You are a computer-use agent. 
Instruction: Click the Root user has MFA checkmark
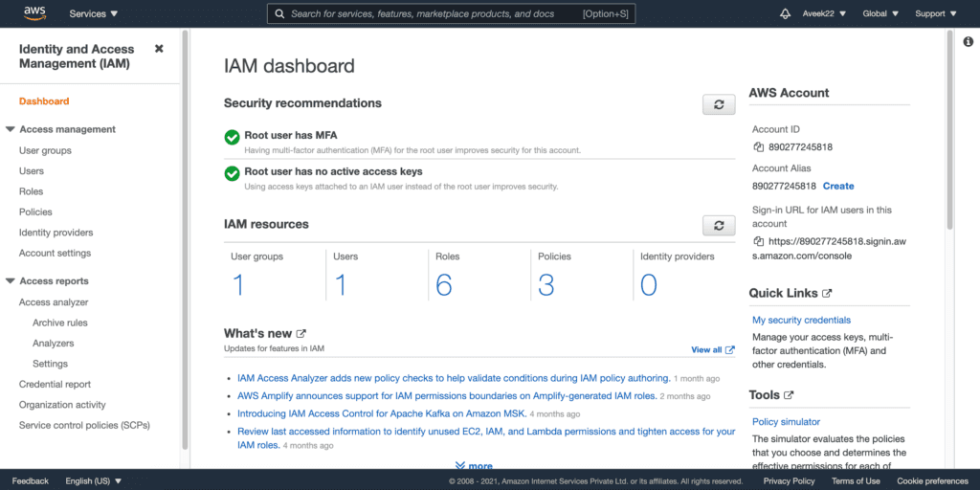pyautogui.click(x=232, y=138)
